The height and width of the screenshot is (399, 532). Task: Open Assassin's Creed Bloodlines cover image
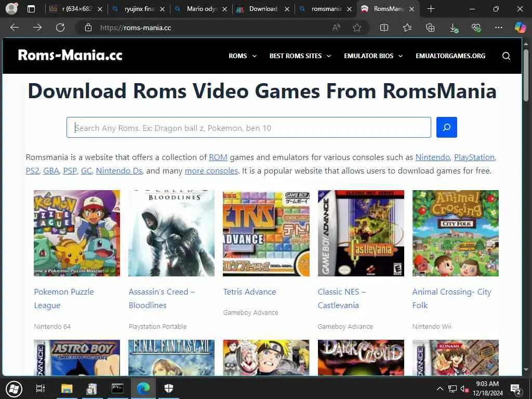pyautogui.click(x=171, y=233)
